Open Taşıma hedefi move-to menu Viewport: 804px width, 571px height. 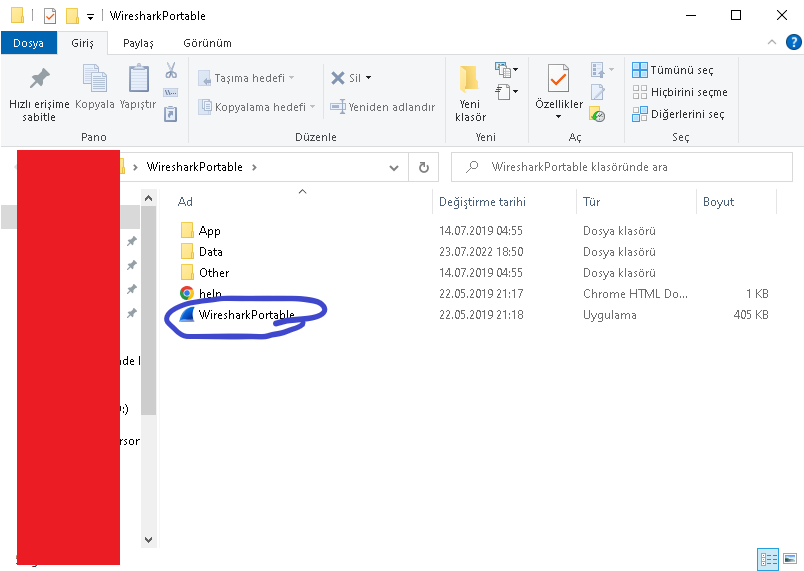pyautogui.click(x=246, y=78)
